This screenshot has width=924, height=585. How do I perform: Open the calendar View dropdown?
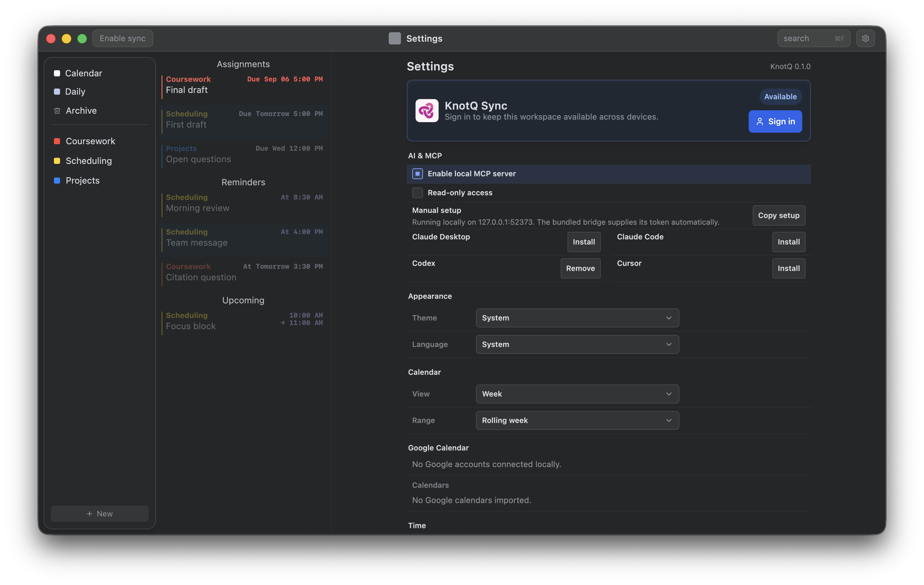[577, 394]
